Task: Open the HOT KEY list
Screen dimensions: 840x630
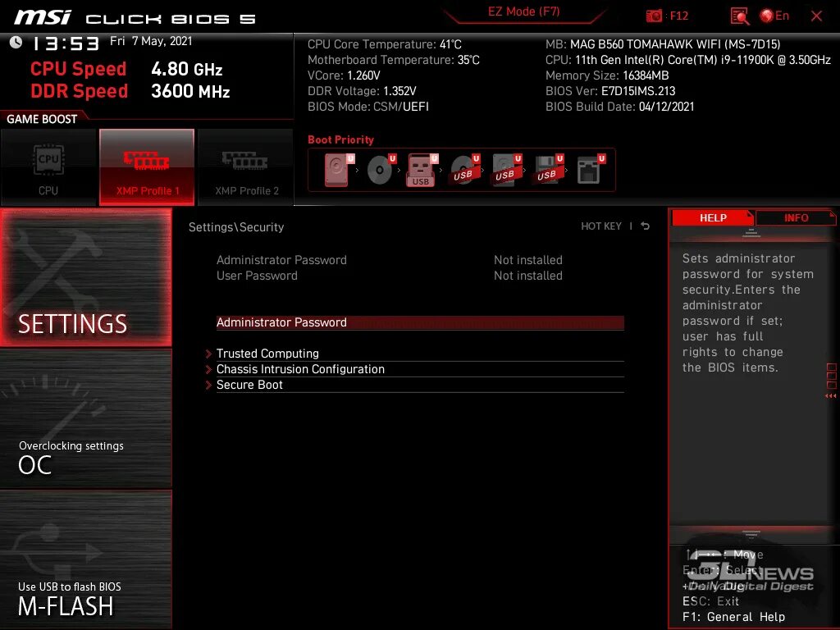Action: point(601,226)
